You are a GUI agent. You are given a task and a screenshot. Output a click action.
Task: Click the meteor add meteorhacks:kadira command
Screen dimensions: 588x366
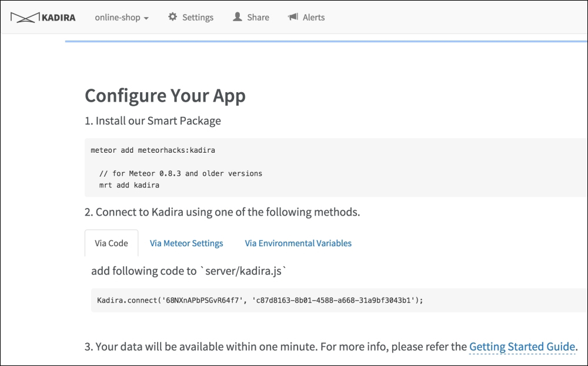153,150
